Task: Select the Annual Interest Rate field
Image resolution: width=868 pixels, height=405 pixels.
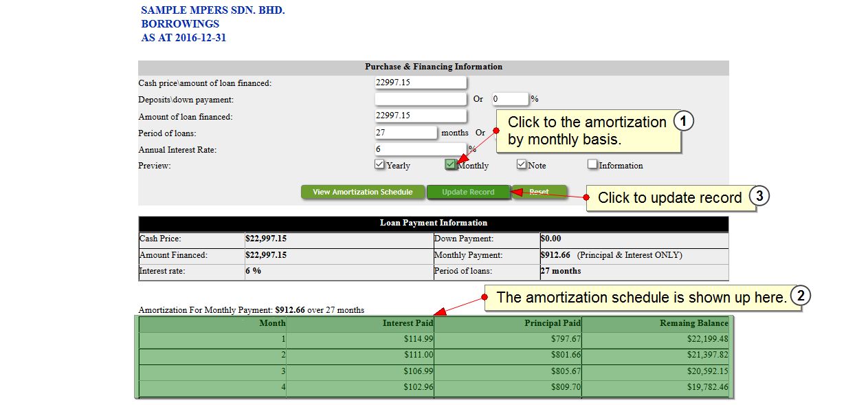Action: coord(420,149)
